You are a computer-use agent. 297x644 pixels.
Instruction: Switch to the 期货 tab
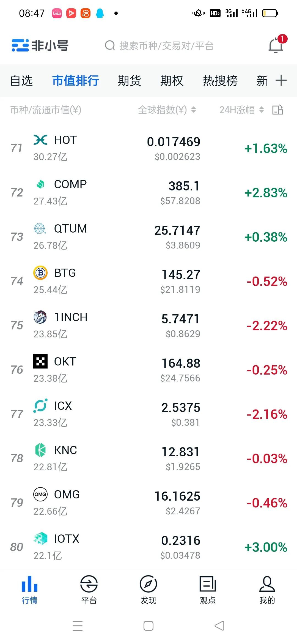click(129, 81)
